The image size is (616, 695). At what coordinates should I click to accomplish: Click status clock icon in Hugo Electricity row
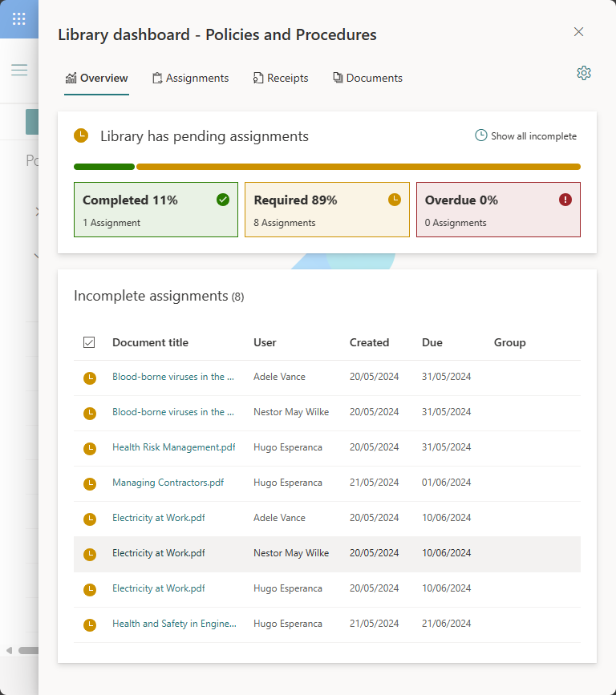tap(90, 590)
